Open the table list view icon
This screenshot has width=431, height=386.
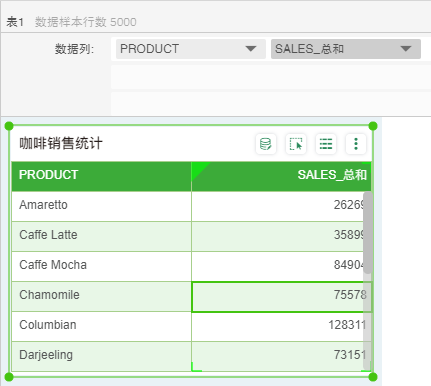pyautogui.click(x=326, y=144)
